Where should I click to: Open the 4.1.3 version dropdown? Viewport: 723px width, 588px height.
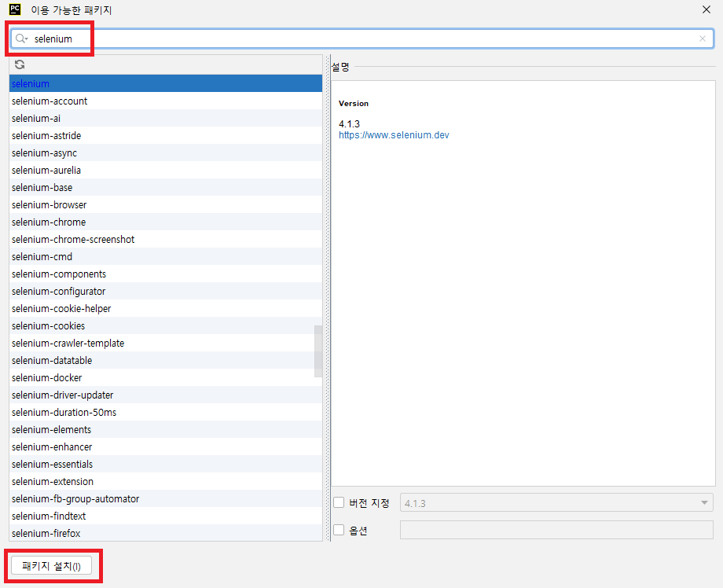point(556,503)
